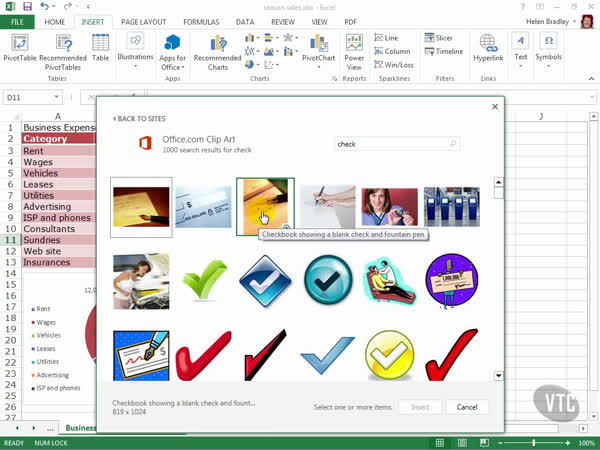Select the yellow circle check mark
Viewport: 600px width, 450px height.
tap(390, 355)
